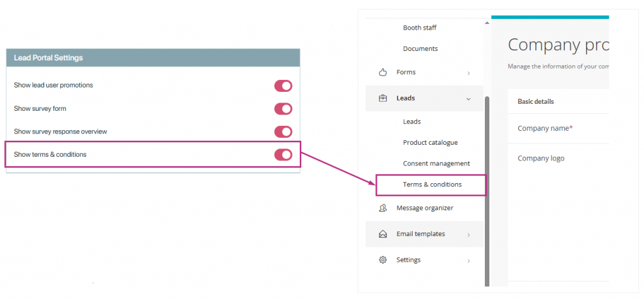
Task: Expand the Forms submenu chevron
Action: click(x=469, y=73)
